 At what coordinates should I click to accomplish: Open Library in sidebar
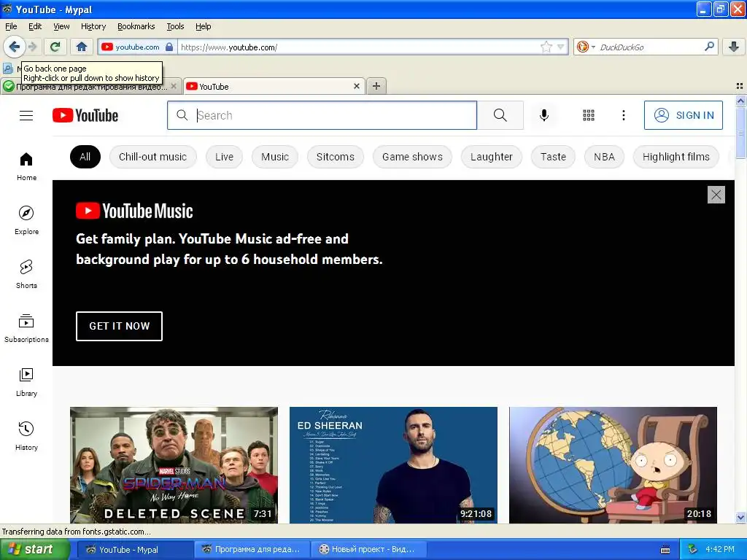26,382
